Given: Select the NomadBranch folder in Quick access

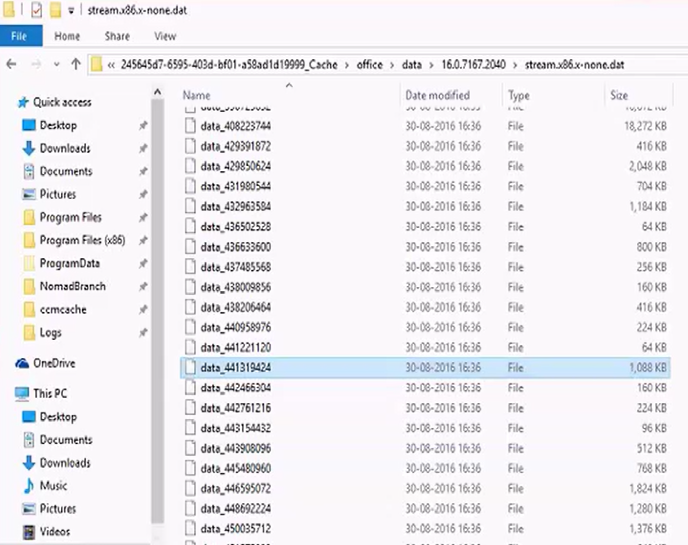Looking at the screenshot, I should click(x=72, y=286).
